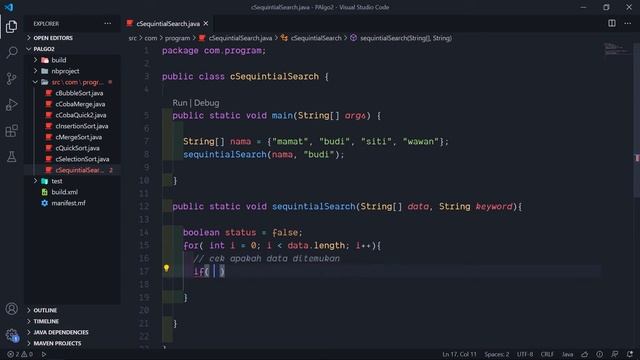
Task: Open editor more actions ellipsis
Action: 628,23
